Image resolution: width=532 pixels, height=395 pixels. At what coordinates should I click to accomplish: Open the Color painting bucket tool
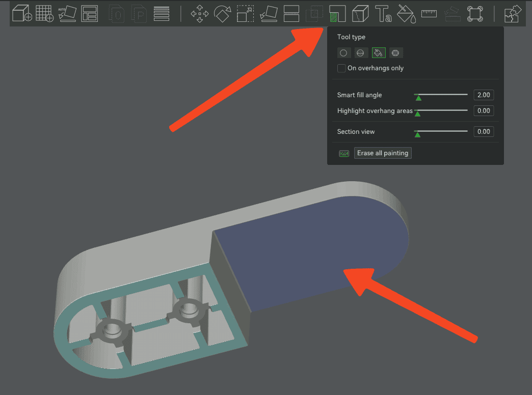406,14
